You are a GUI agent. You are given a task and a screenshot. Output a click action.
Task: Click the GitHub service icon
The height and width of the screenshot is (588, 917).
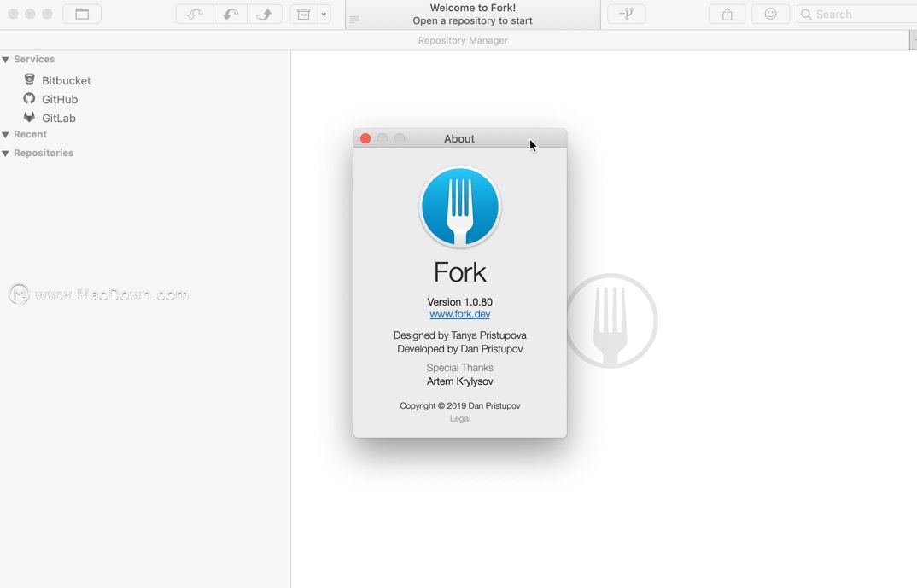(x=29, y=98)
